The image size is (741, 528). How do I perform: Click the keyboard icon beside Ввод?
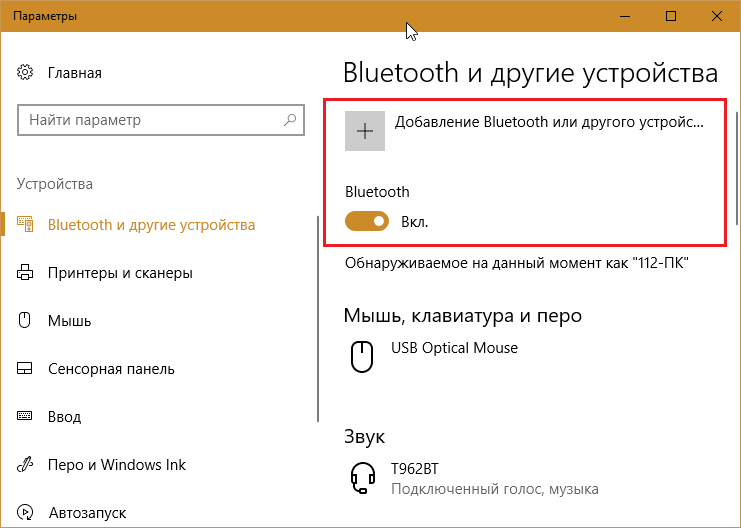25,416
